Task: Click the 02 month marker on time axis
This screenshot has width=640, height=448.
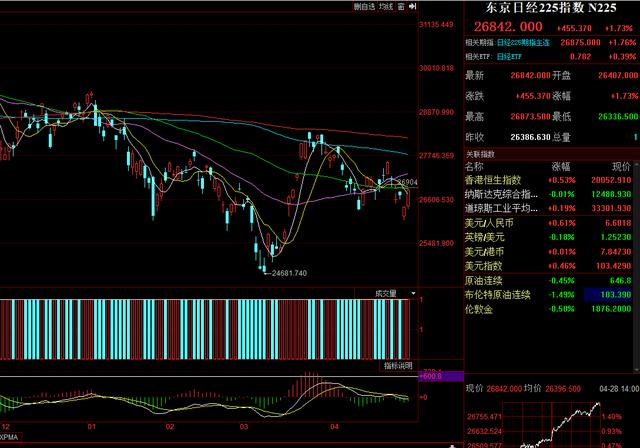Action: (170, 427)
